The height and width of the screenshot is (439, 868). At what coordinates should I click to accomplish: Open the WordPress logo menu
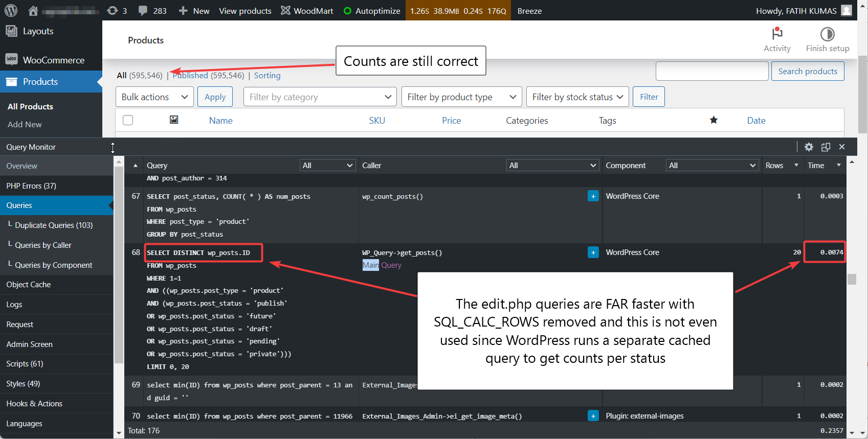(11, 10)
